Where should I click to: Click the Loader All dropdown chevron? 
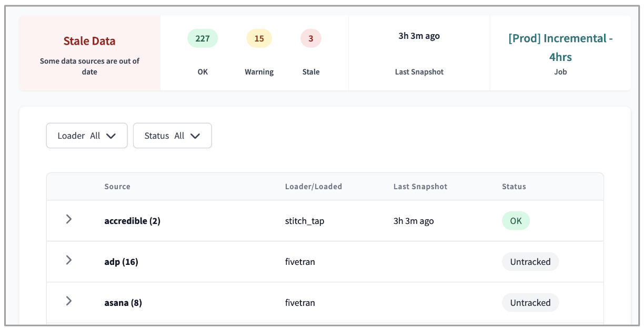[111, 136]
